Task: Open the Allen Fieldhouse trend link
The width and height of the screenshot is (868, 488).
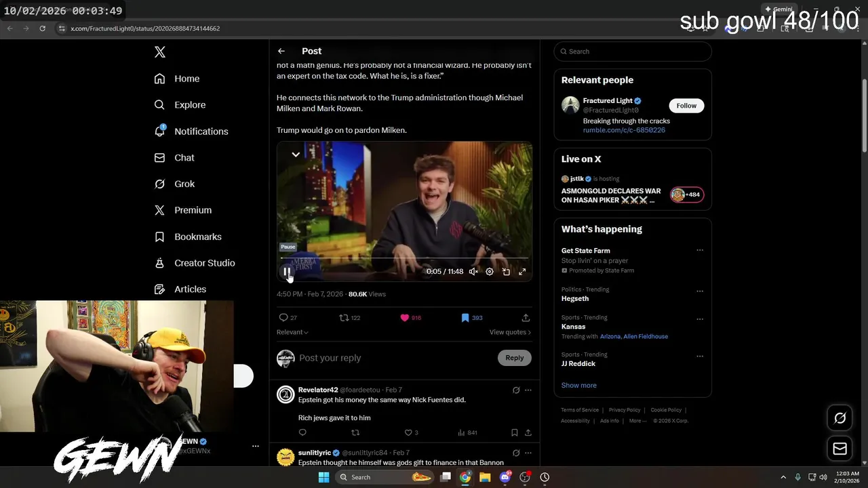Action: pyautogui.click(x=646, y=337)
